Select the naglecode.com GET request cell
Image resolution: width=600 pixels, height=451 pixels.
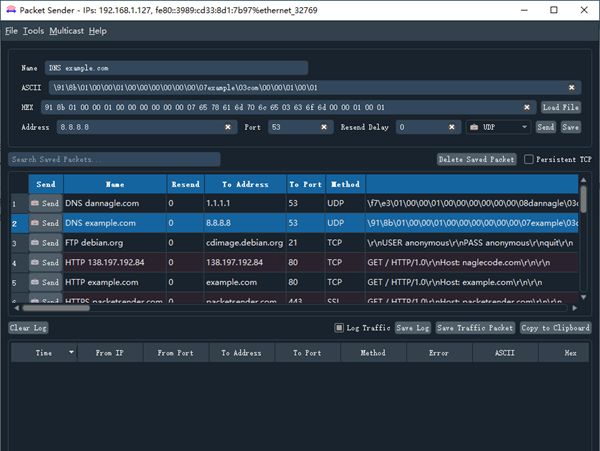(472, 262)
